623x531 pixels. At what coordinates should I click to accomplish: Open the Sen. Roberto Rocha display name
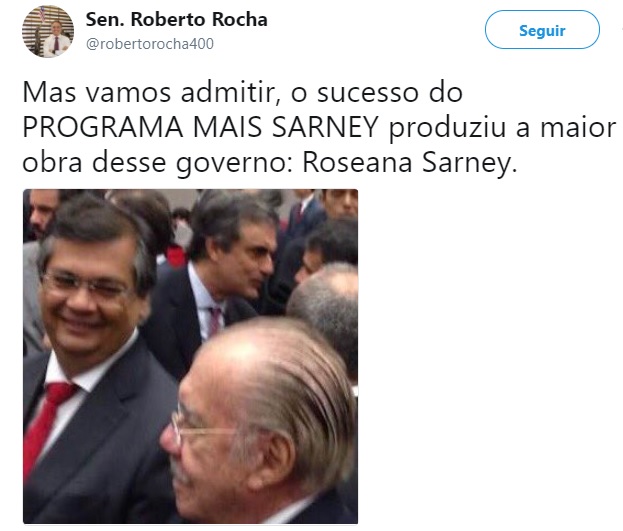pyautogui.click(x=177, y=19)
